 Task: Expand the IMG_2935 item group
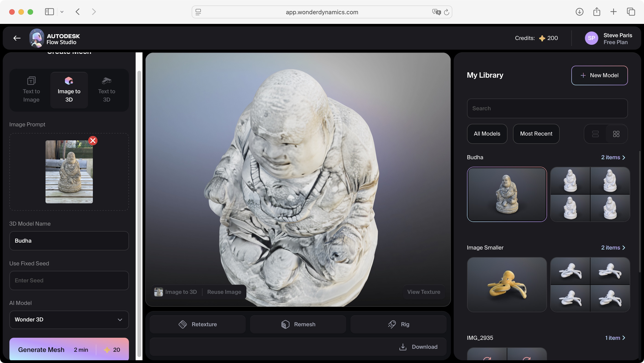point(615,338)
